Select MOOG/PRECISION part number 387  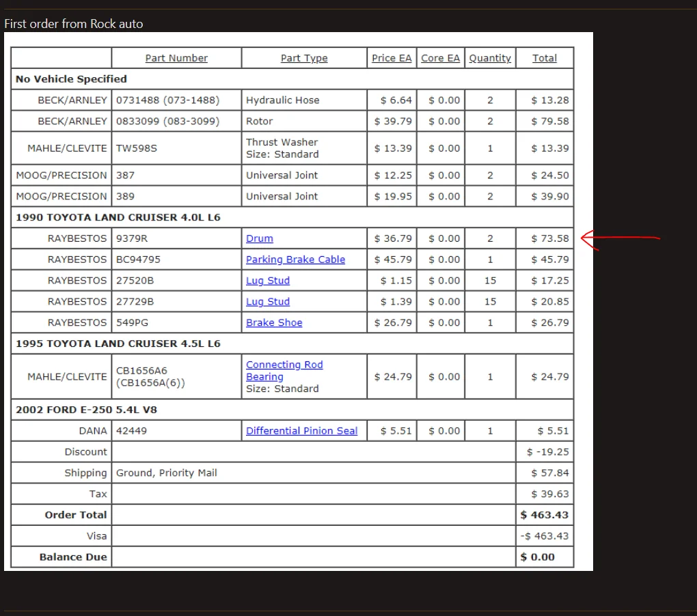(125, 176)
